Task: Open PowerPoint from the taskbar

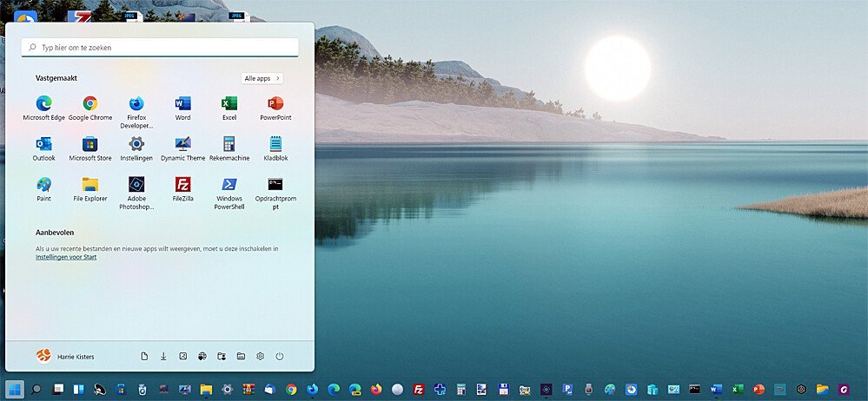Action: coord(759,390)
